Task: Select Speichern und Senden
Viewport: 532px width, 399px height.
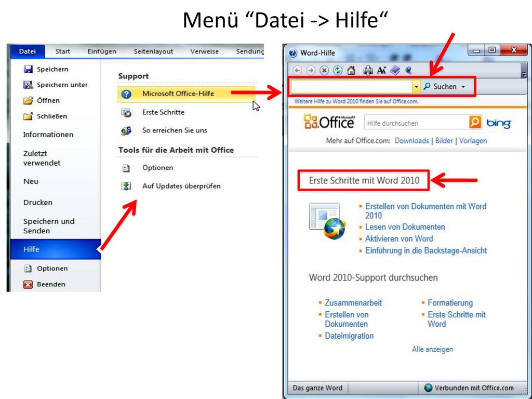Action: point(49,226)
